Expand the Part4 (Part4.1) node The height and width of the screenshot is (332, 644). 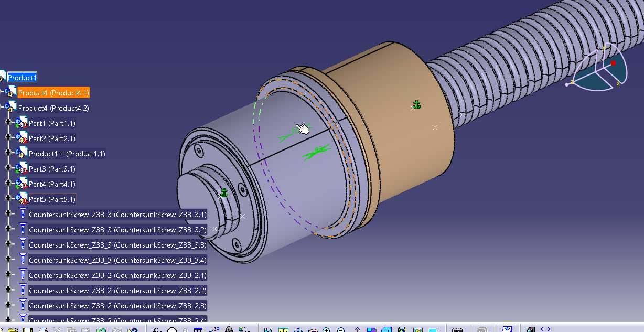tap(8, 183)
